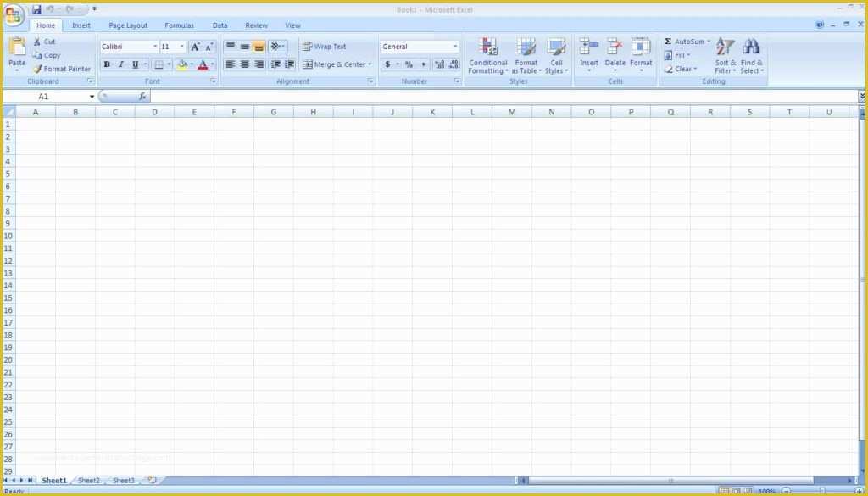Toggle Italic formatting
The height and width of the screenshot is (496, 868).
click(120, 64)
